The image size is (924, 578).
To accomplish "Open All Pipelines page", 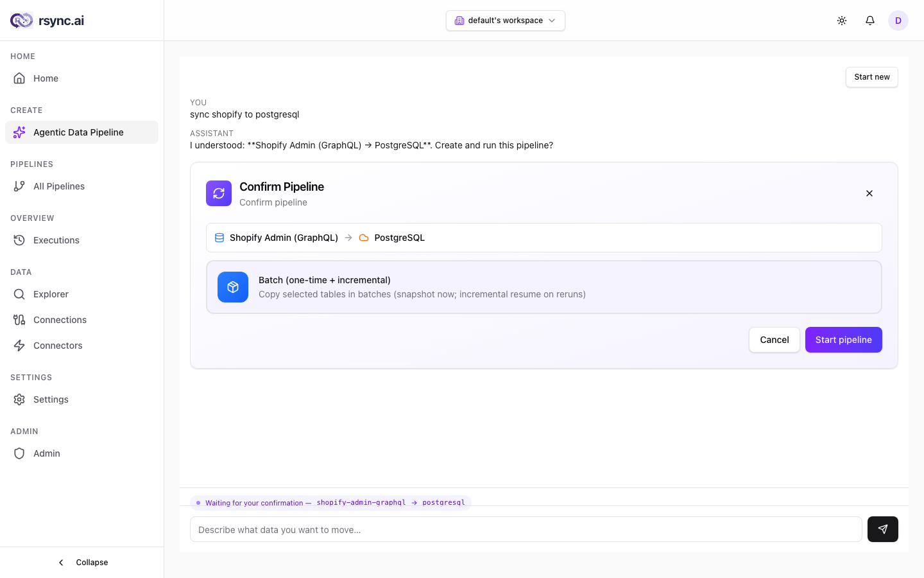I will [x=81, y=186].
